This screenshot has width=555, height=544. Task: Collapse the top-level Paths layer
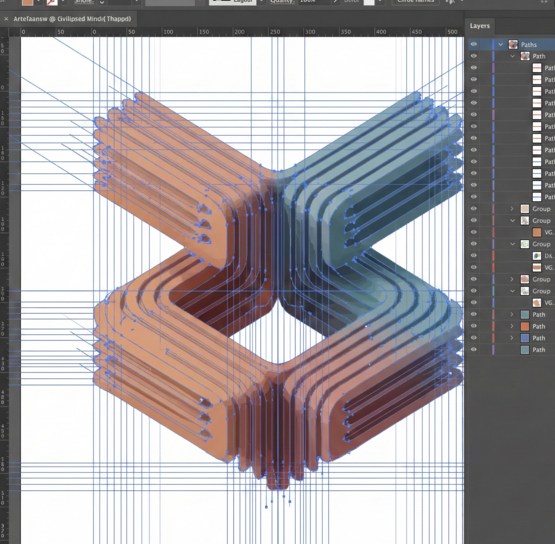pos(500,44)
